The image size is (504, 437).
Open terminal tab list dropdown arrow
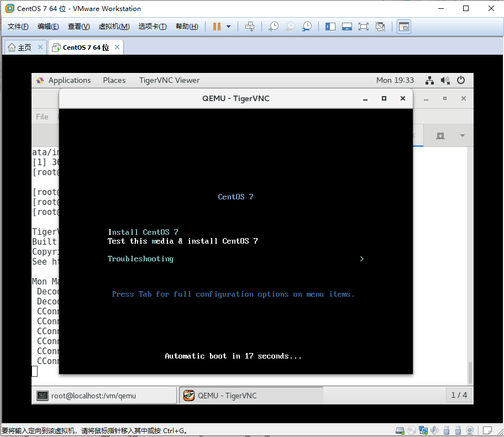coord(462,135)
